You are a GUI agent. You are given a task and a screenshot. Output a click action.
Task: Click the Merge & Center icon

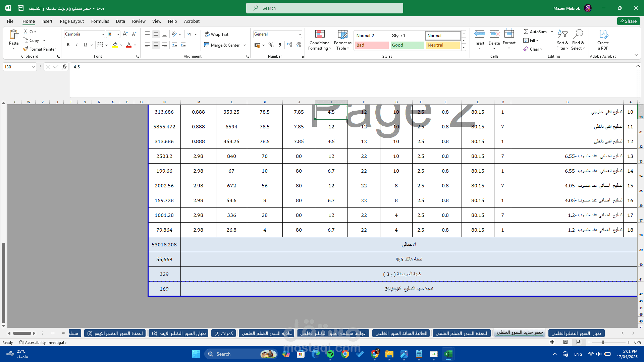[x=207, y=45]
